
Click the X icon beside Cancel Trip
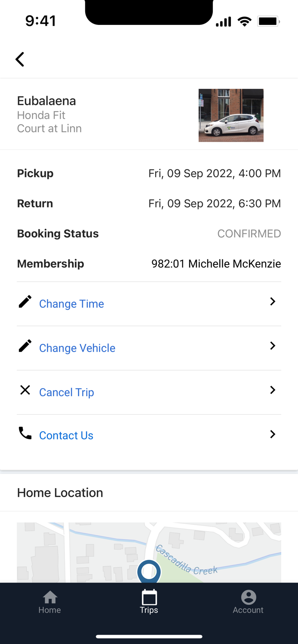point(25,390)
